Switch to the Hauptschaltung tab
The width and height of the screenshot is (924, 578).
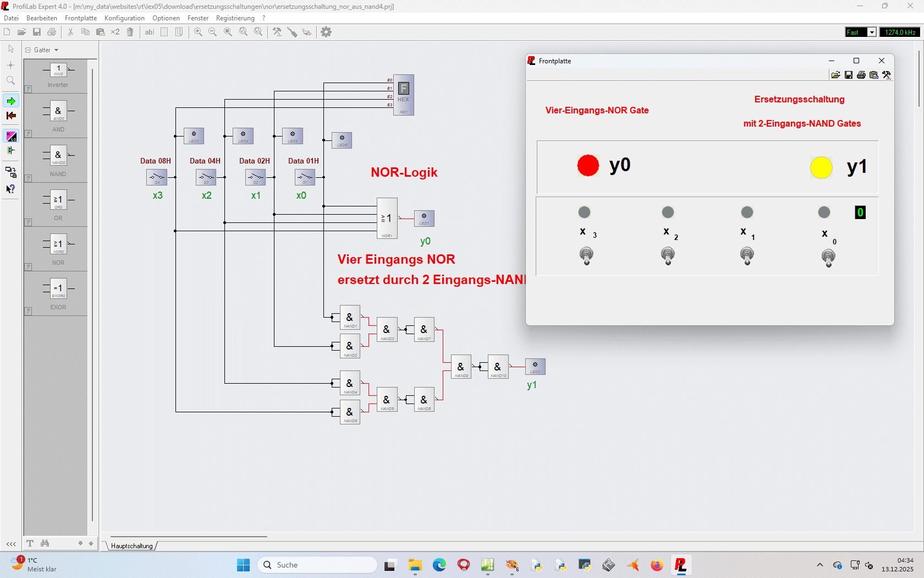132,546
